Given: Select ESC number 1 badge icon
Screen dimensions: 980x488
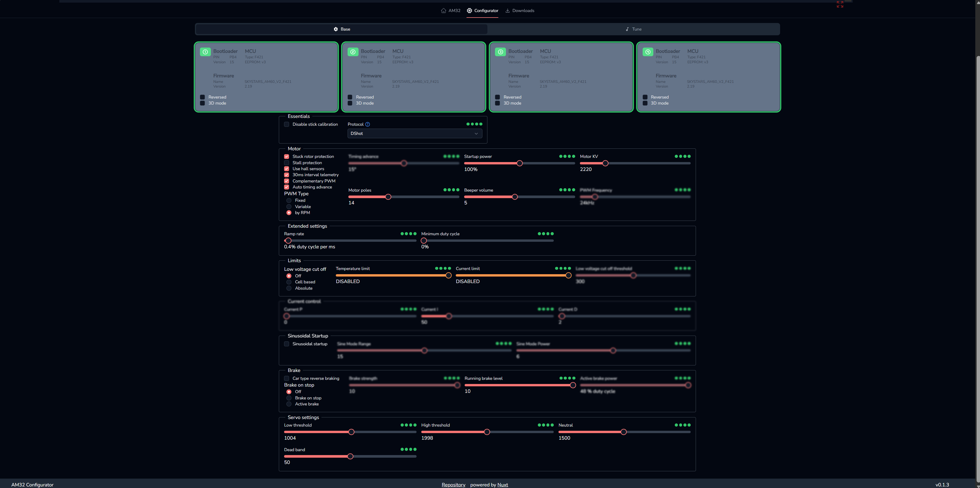Looking at the screenshot, I should click(x=205, y=52).
